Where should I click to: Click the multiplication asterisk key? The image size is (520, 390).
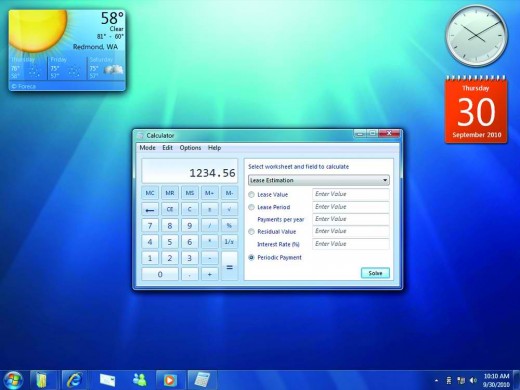pyautogui.click(x=209, y=242)
